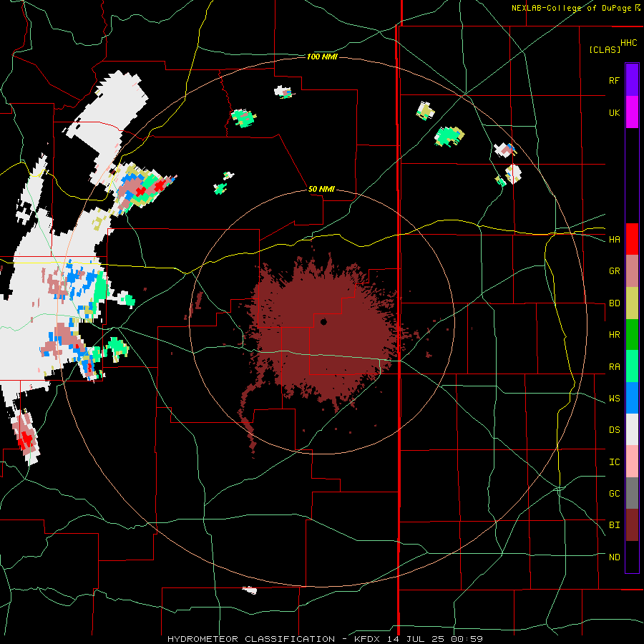This screenshot has width=644, height=644.
Task: Select the GR pink legend swatch
Action: click(x=632, y=271)
